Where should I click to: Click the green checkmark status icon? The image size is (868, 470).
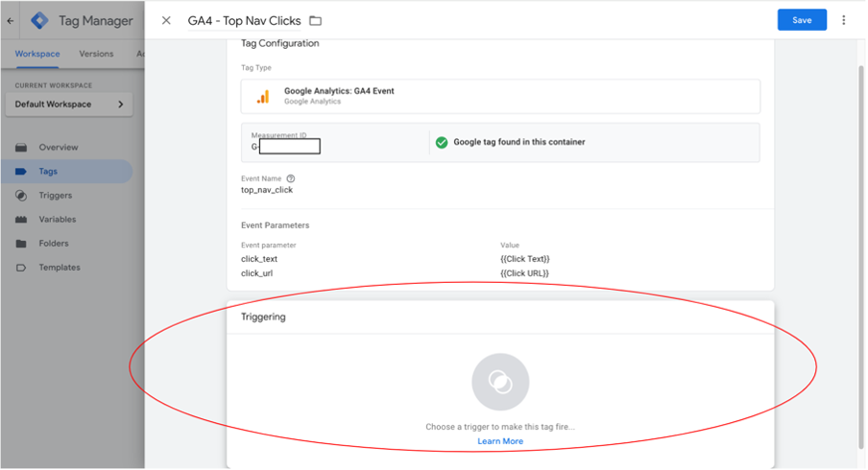[441, 142]
